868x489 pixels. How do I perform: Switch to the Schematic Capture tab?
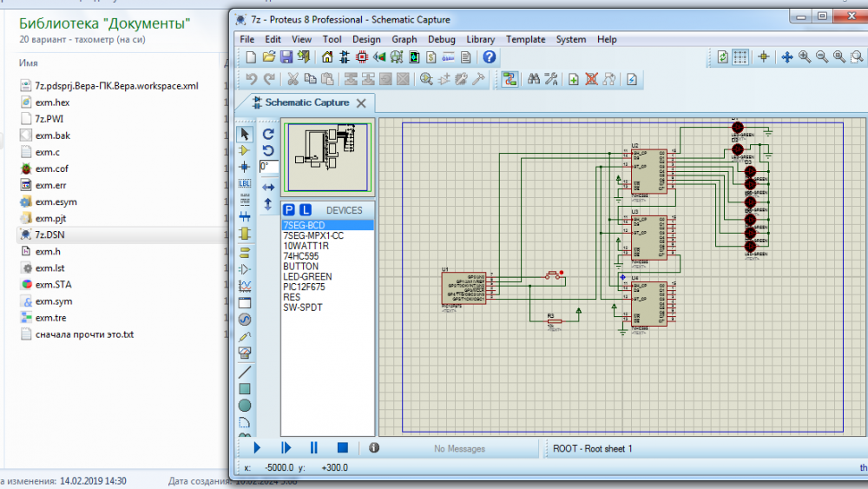tap(306, 102)
